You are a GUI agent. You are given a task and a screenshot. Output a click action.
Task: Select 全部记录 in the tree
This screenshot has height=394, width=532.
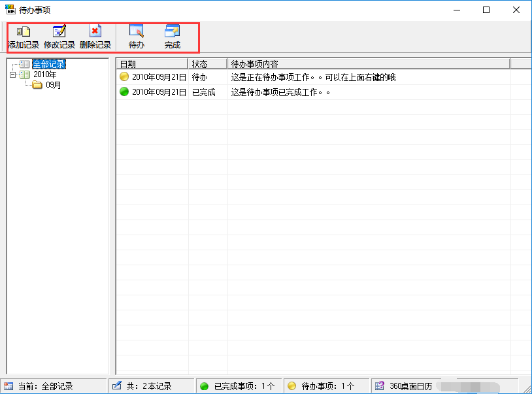click(49, 65)
